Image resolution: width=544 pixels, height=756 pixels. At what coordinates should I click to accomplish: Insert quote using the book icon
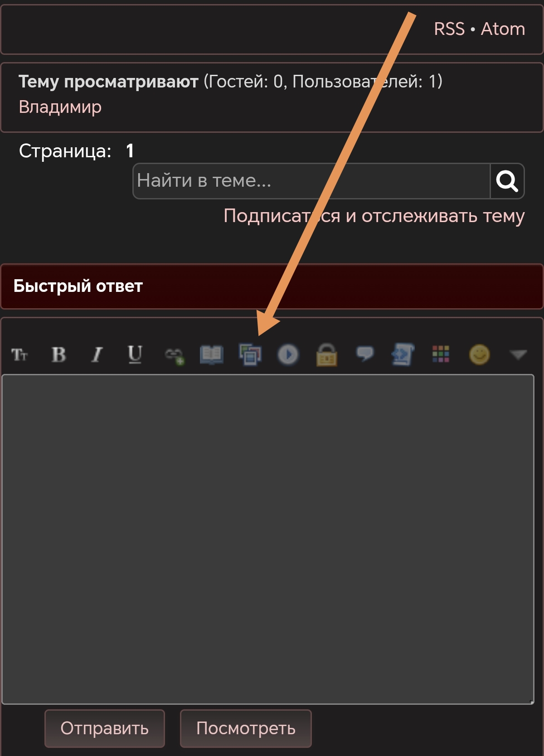(212, 354)
